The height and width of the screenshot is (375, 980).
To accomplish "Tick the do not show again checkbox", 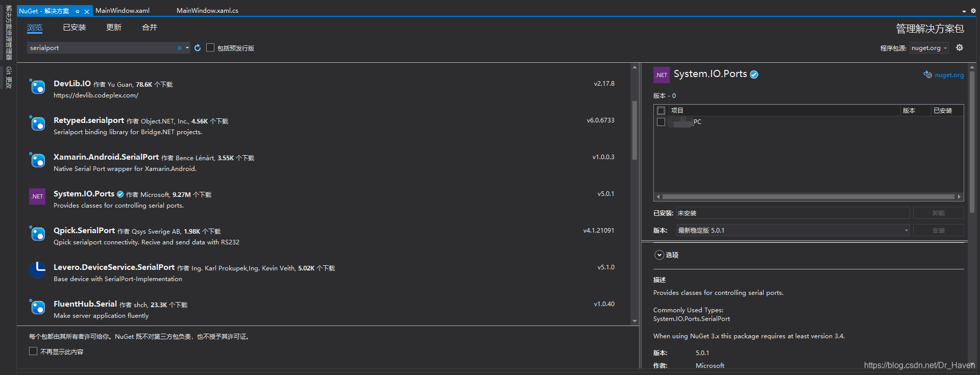I will 33,351.
